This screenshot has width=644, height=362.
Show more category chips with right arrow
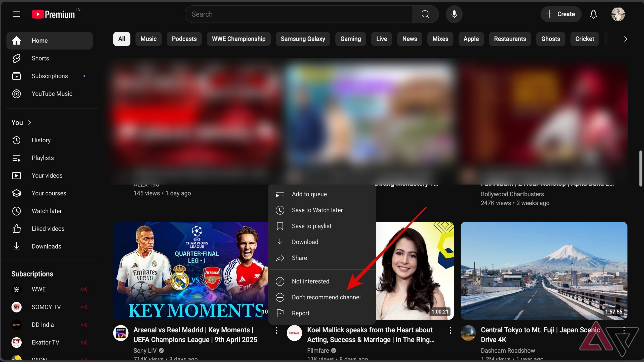(x=625, y=39)
